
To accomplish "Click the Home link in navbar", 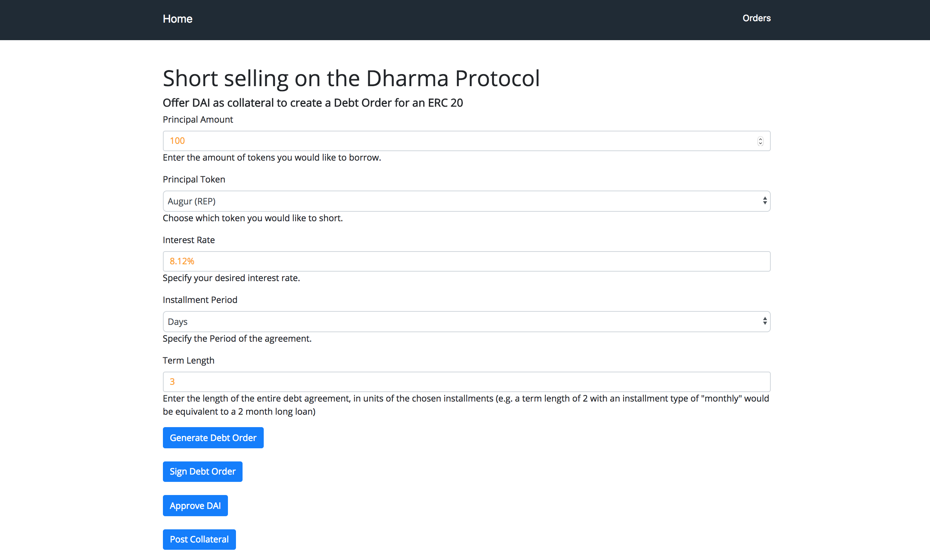I will 178,19.
